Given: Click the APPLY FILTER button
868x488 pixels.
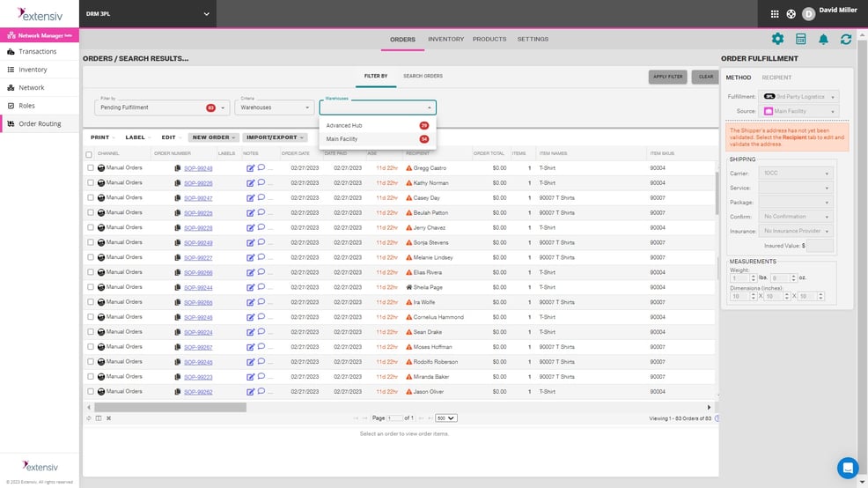Looking at the screenshot, I should coord(667,77).
